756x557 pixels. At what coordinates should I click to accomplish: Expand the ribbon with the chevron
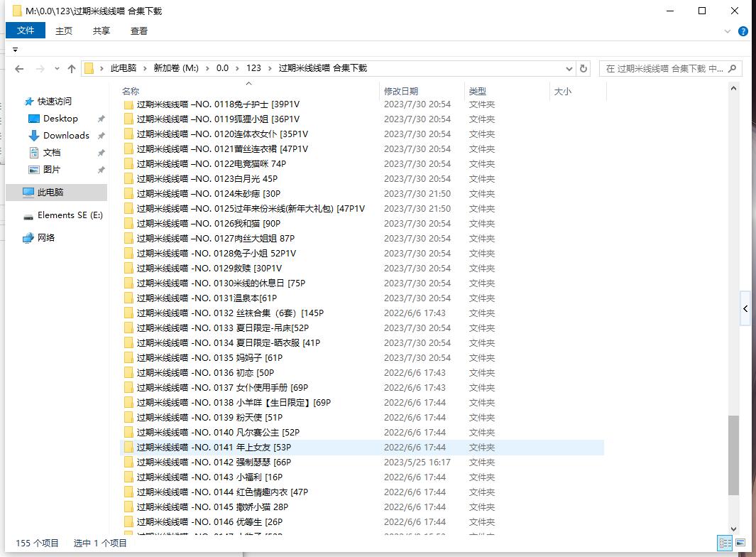click(x=728, y=31)
